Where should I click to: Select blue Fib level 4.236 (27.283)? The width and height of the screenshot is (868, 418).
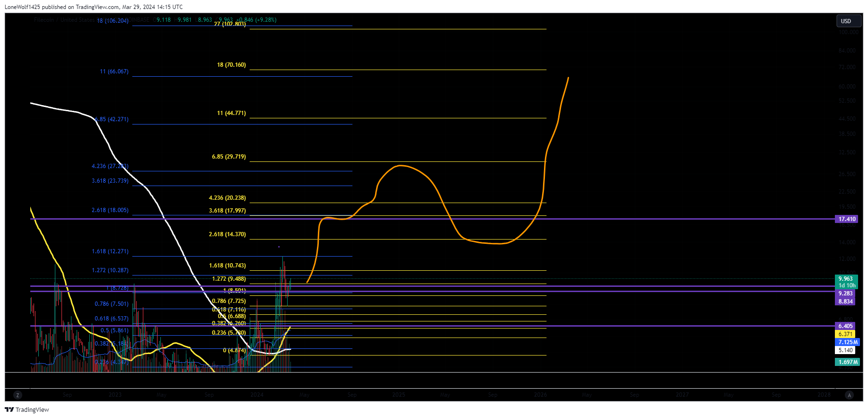tap(110, 166)
